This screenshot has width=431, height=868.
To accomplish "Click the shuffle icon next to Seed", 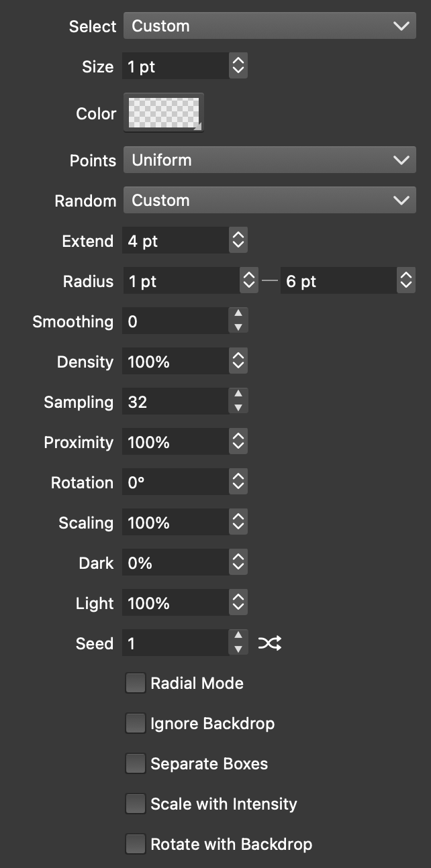I will click(270, 644).
